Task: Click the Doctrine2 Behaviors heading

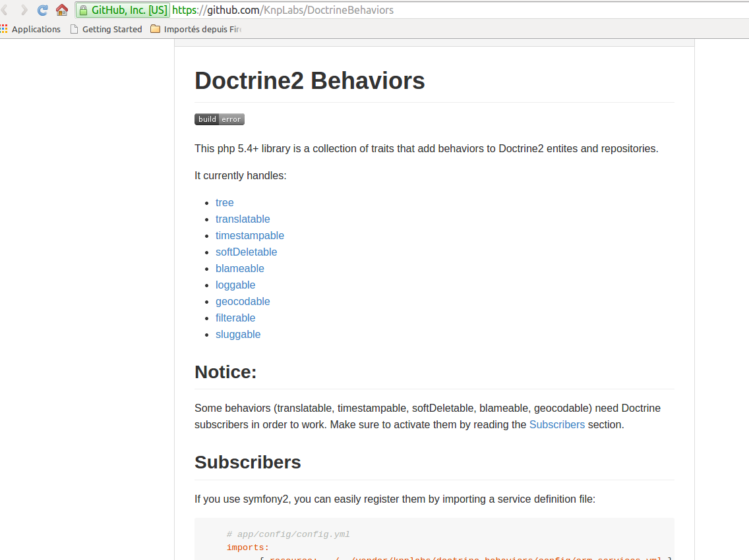Action: (x=309, y=80)
